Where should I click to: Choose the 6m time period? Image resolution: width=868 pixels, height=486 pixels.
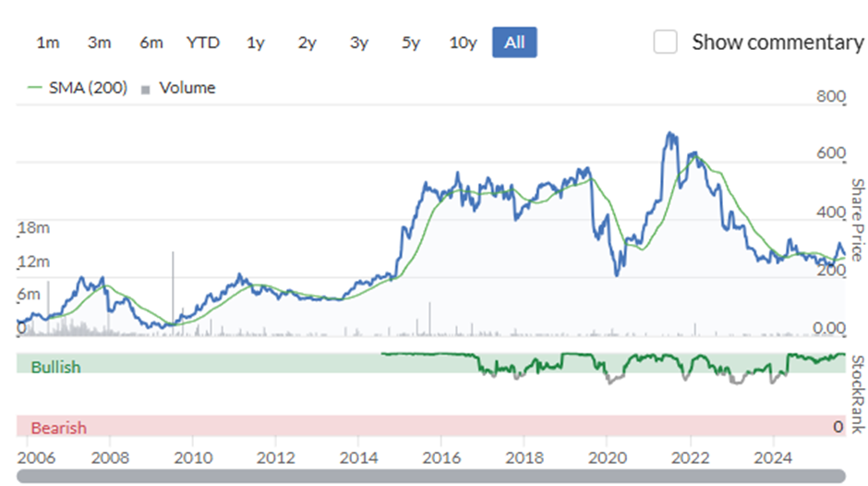[151, 43]
